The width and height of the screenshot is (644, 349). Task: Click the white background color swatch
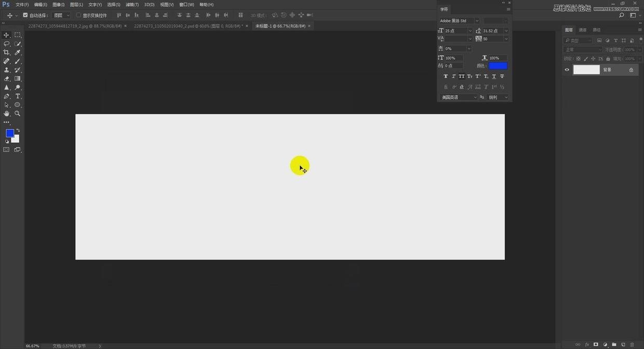click(x=16, y=140)
